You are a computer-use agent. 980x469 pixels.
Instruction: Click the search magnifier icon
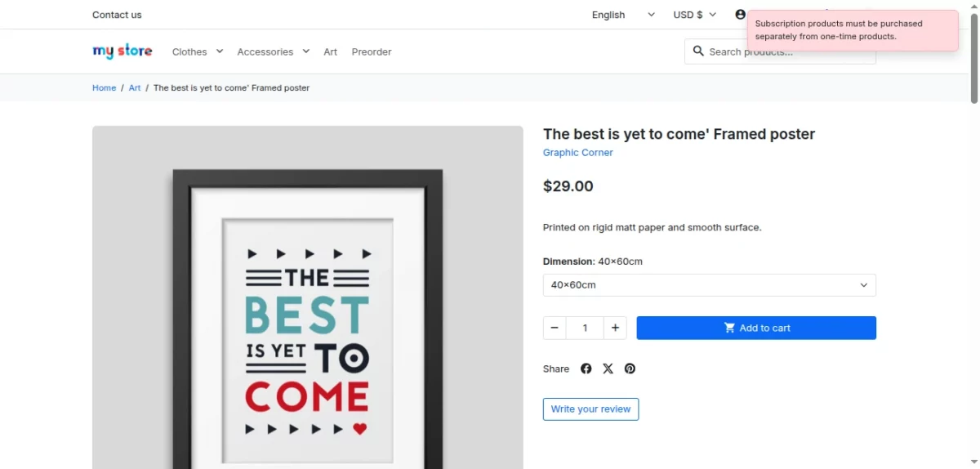tap(698, 51)
